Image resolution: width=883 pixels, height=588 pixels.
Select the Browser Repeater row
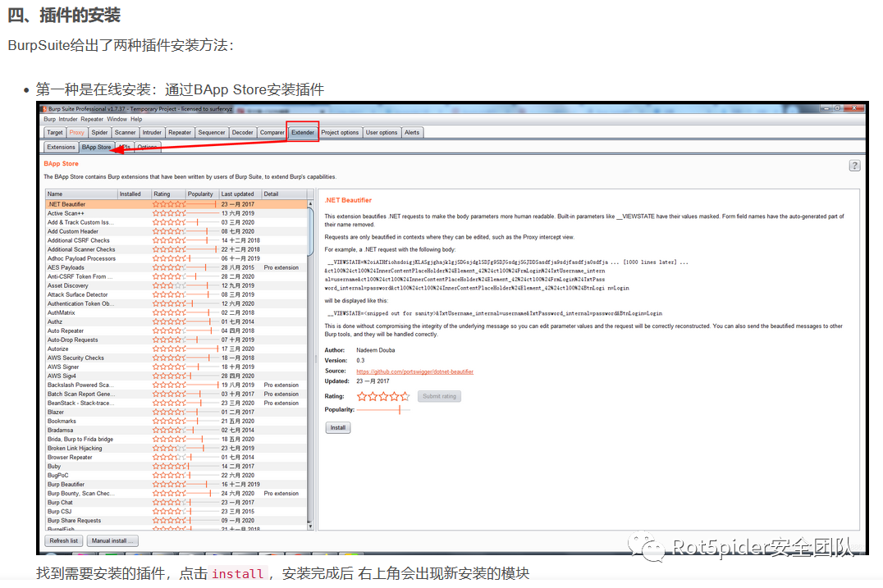[176, 457]
